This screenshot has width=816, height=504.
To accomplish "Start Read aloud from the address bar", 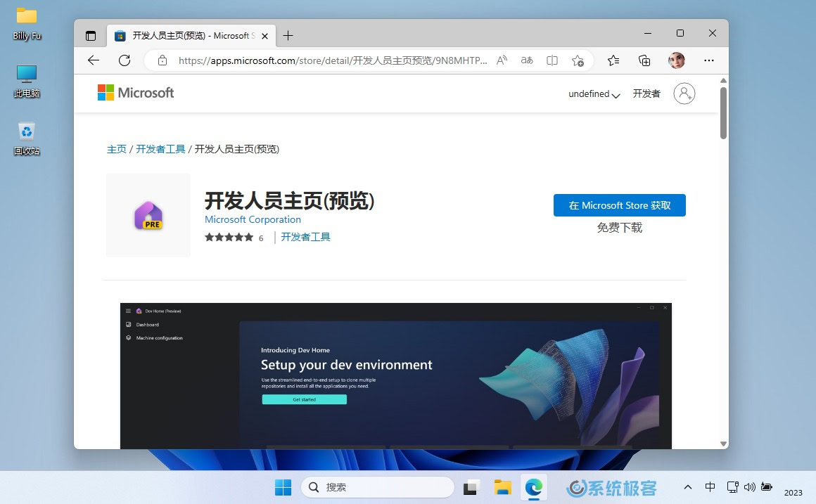I will [x=502, y=60].
